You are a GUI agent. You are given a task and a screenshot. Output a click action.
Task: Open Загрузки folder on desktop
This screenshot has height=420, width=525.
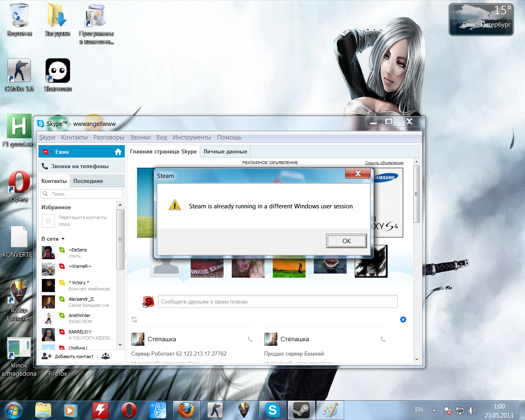(57, 20)
